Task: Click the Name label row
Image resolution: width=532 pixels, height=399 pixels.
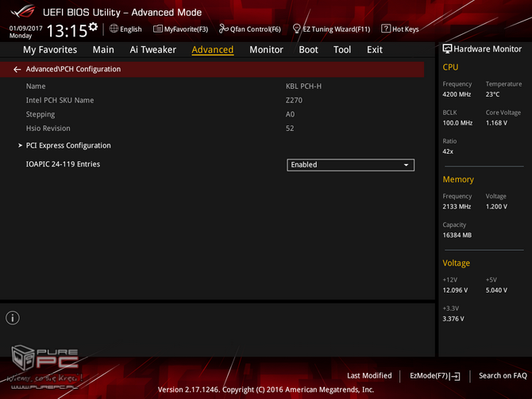Action: [36, 86]
